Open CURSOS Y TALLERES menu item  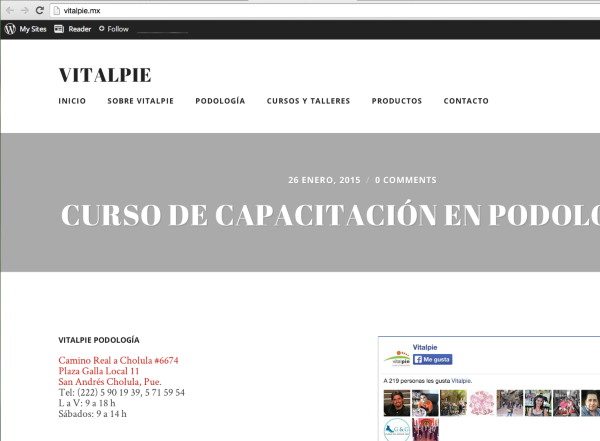[308, 101]
